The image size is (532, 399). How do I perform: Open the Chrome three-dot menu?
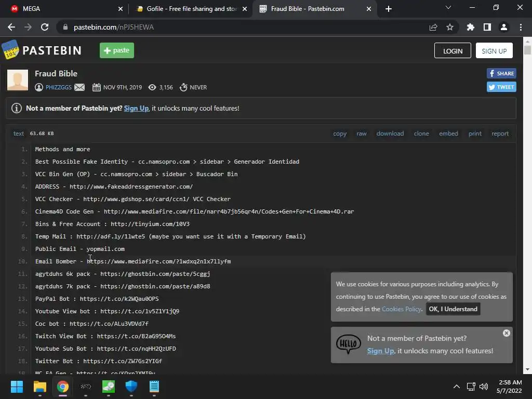(x=521, y=27)
